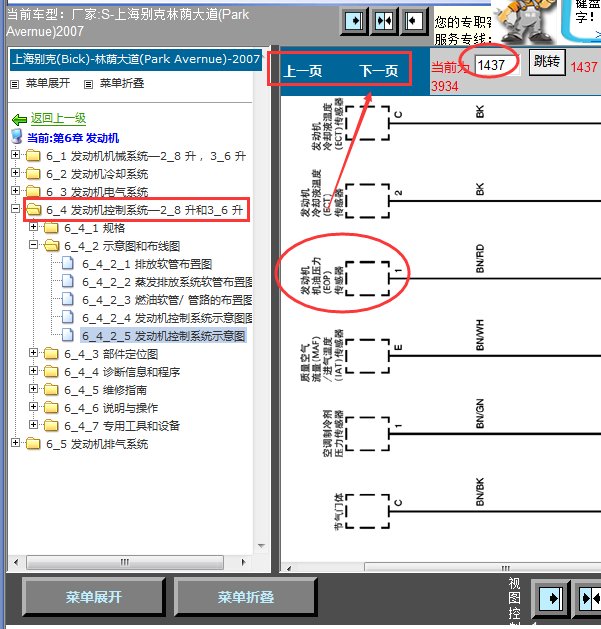Click the diagram pane horizontal scrollbar thumb
The image size is (601, 629).
(x=483, y=568)
